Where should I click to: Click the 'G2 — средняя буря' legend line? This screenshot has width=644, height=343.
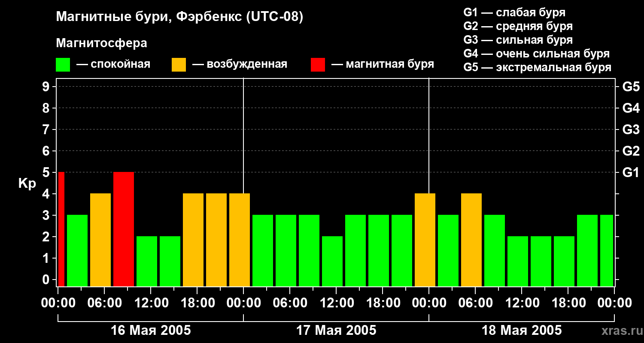(x=518, y=26)
